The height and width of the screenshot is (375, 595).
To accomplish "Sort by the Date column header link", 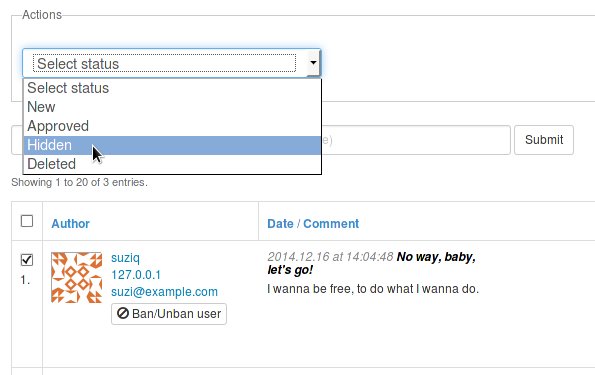I will click(x=280, y=224).
